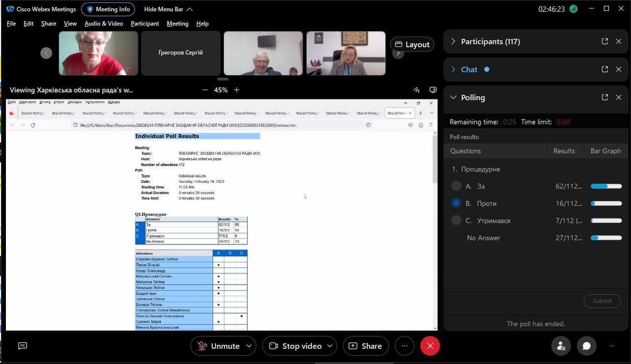This screenshot has height=364, width=631.
Task: Pop out the Participants panel
Action: click(x=605, y=41)
